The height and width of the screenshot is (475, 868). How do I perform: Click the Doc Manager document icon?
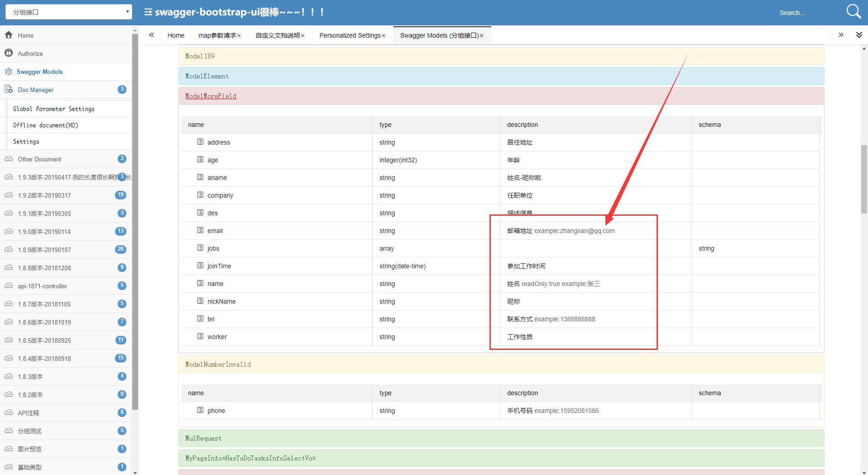[9, 89]
